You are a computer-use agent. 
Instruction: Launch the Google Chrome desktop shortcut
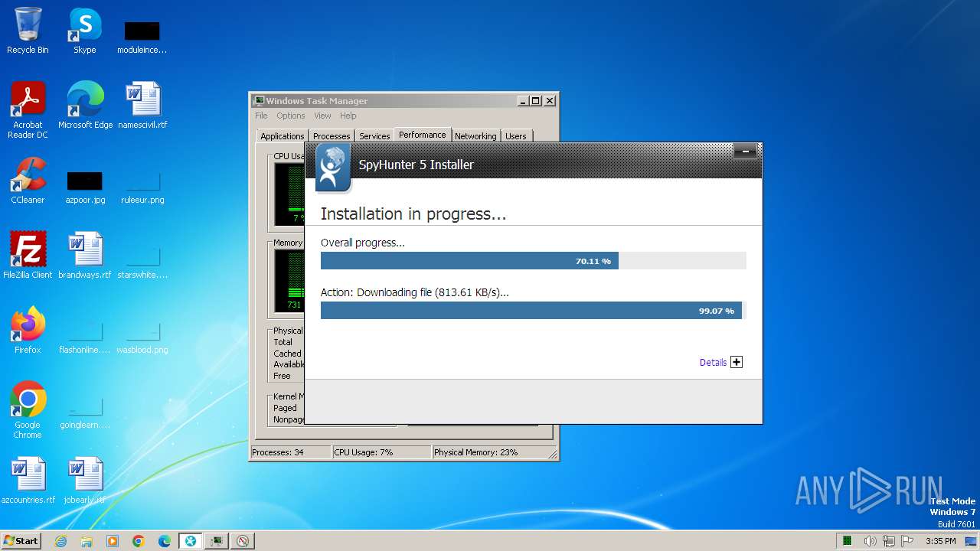coord(28,409)
